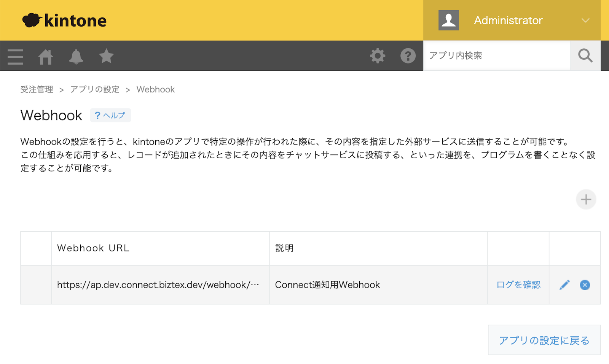Click the Webhook page heading
The height and width of the screenshot is (364, 609).
pyautogui.click(x=51, y=115)
